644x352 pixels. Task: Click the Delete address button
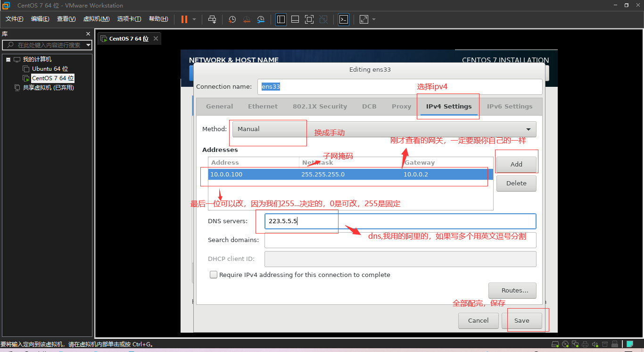pyautogui.click(x=516, y=184)
